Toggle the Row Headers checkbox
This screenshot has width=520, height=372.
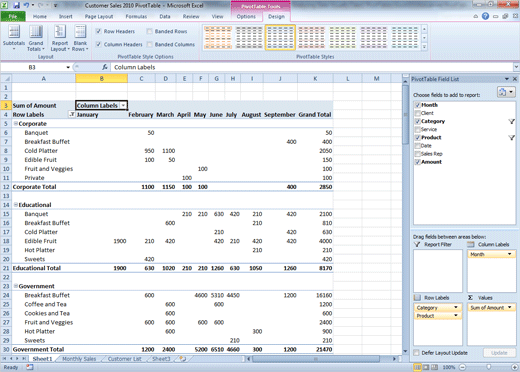click(98, 31)
